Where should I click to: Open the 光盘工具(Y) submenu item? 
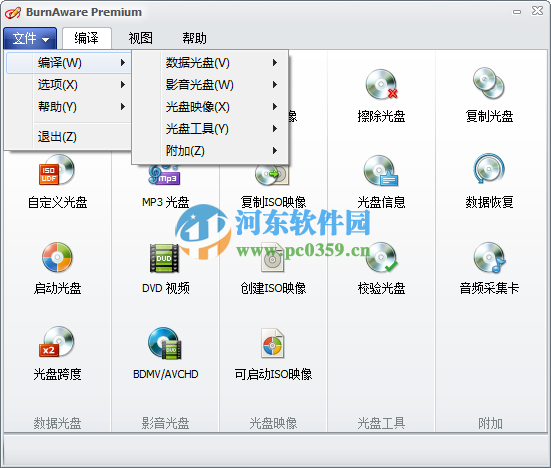coord(210,129)
